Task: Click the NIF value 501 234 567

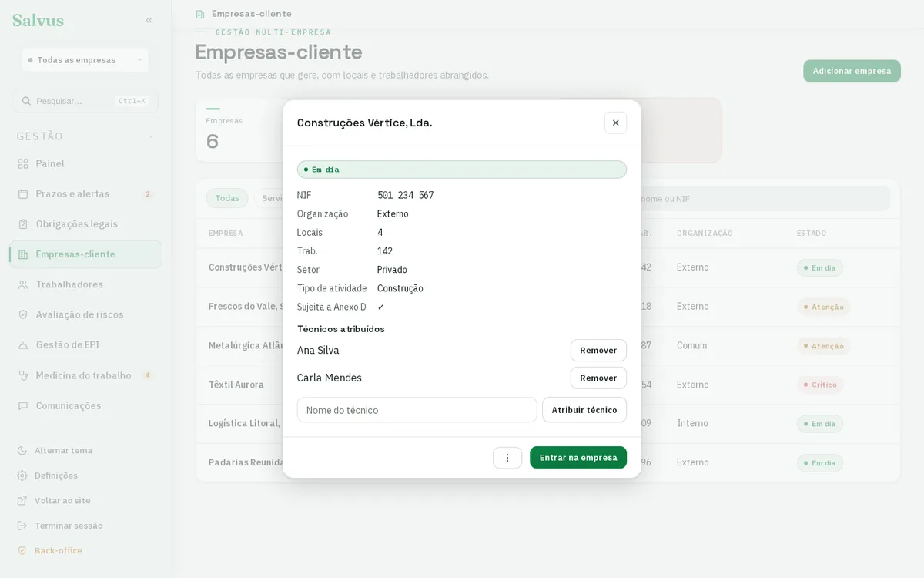Action: 405,195
